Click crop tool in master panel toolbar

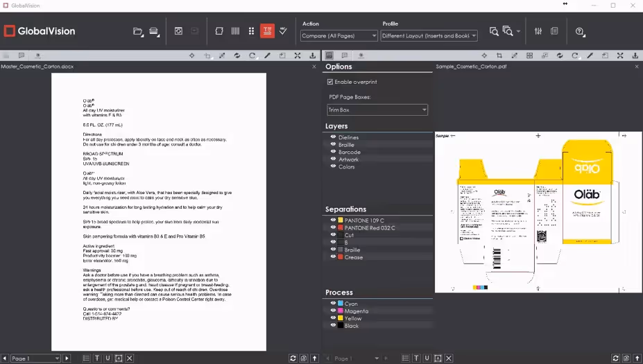point(207,55)
